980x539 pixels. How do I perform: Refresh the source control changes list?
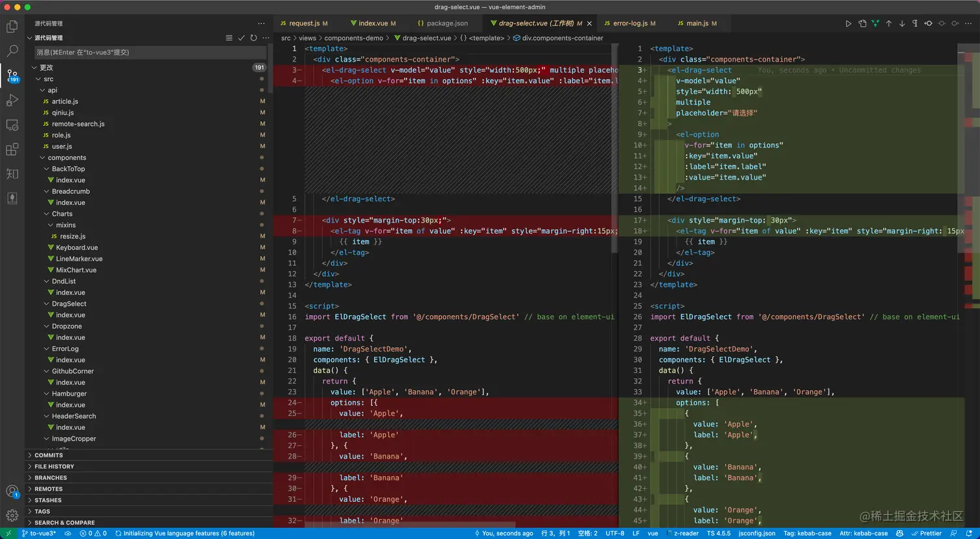(253, 38)
